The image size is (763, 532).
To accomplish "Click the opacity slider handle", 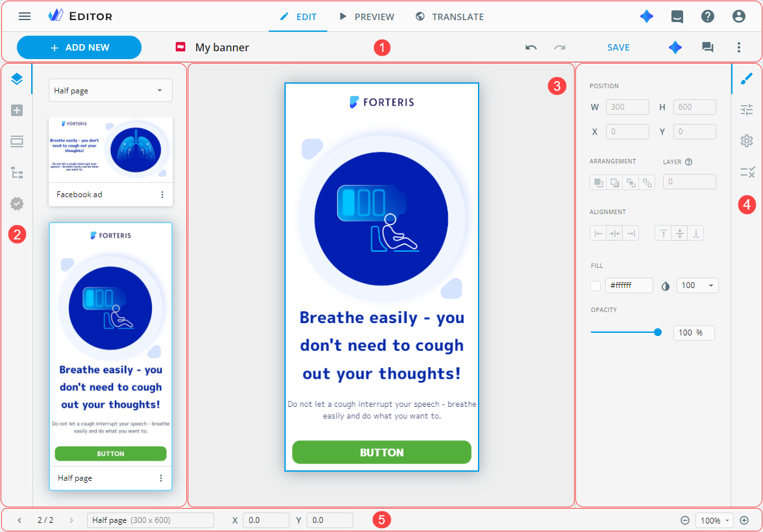I will pyautogui.click(x=658, y=332).
